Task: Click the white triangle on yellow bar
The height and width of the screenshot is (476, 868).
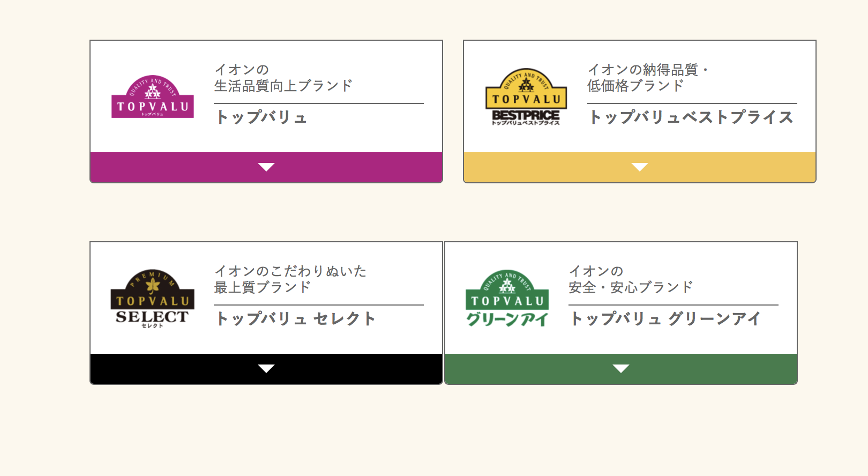Action: point(640,167)
